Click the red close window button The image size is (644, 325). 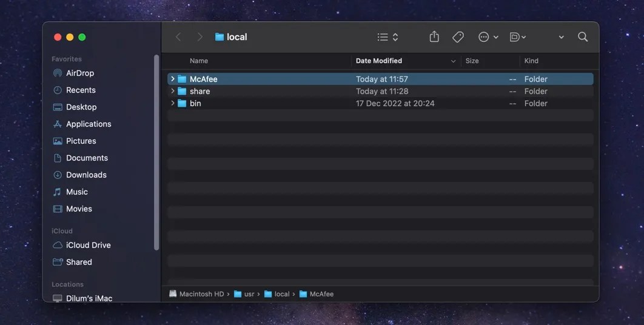tap(58, 37)
